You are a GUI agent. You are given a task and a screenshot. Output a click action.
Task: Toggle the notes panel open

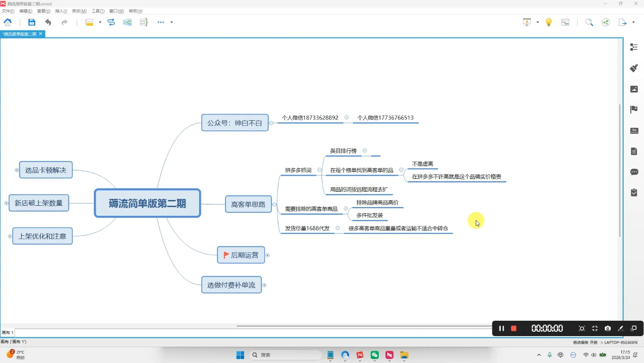tap(634, 151)
